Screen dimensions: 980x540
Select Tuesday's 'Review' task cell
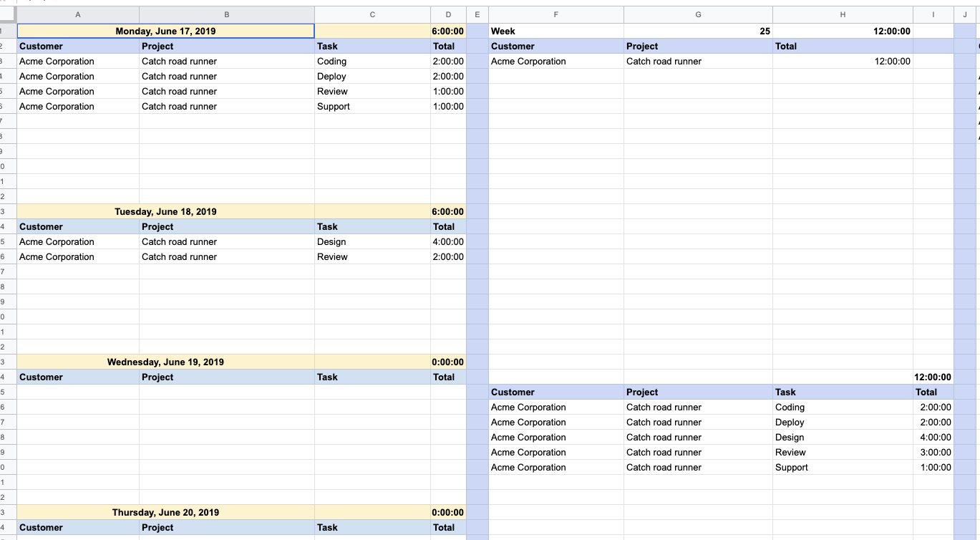point(372,257)
